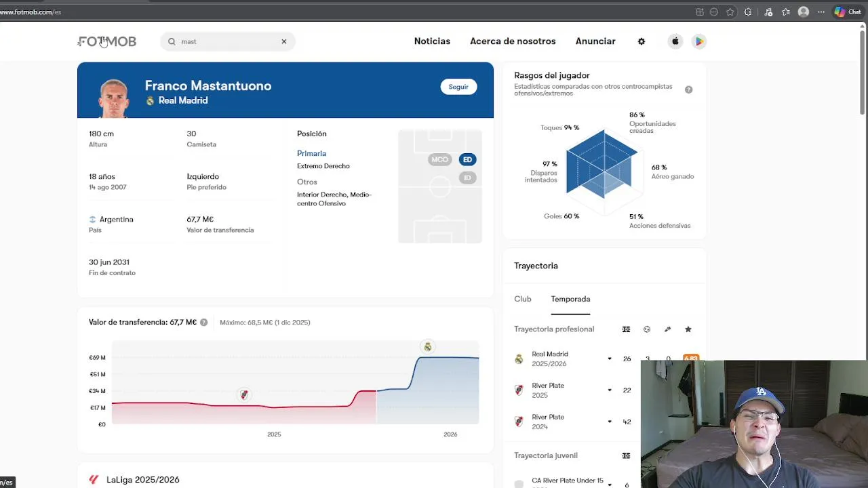Screen dimensions: 868x488
Task: Open the browser three-dots menu
Action: [x=821, y=12]
